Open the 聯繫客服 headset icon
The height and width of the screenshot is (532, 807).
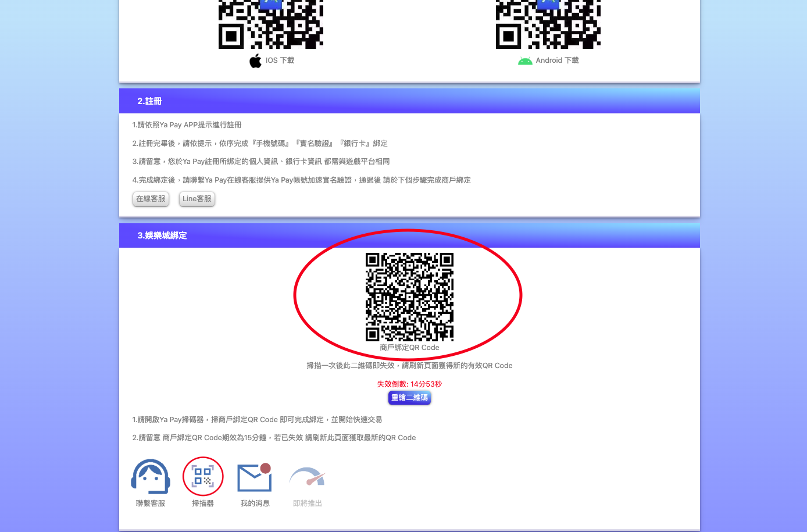click(151, 477)
